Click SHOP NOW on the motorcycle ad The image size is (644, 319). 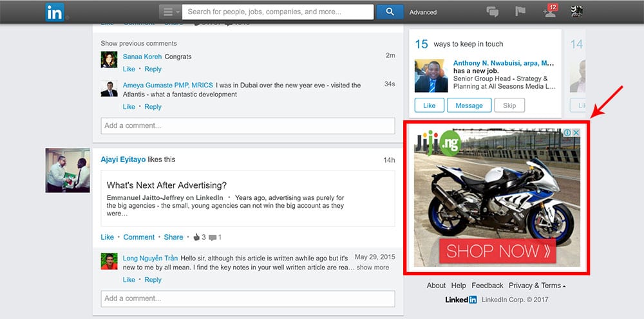tap(497, 251)
